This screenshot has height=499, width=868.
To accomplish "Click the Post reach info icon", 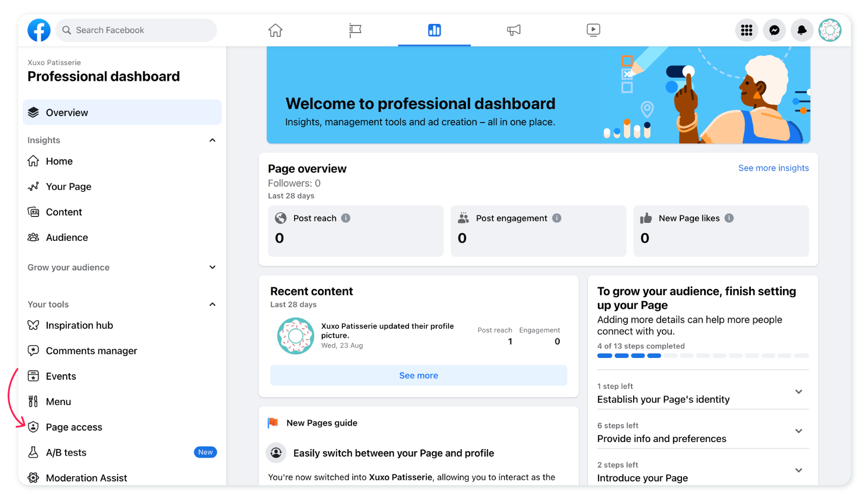I will pos(346,218).
